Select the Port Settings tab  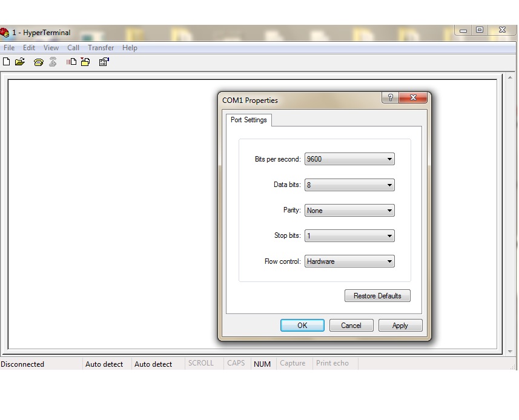click(248, 120)
